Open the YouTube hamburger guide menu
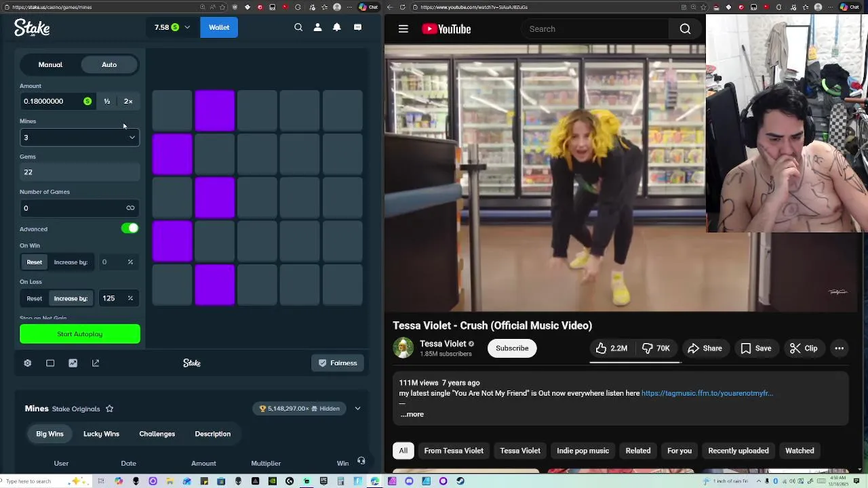 pyautogui.click(x=403, y=29)
